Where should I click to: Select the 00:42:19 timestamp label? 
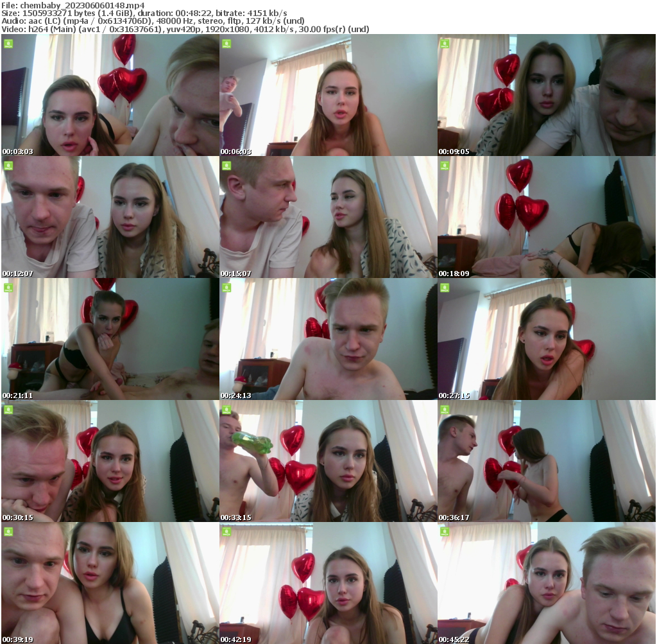235,639
